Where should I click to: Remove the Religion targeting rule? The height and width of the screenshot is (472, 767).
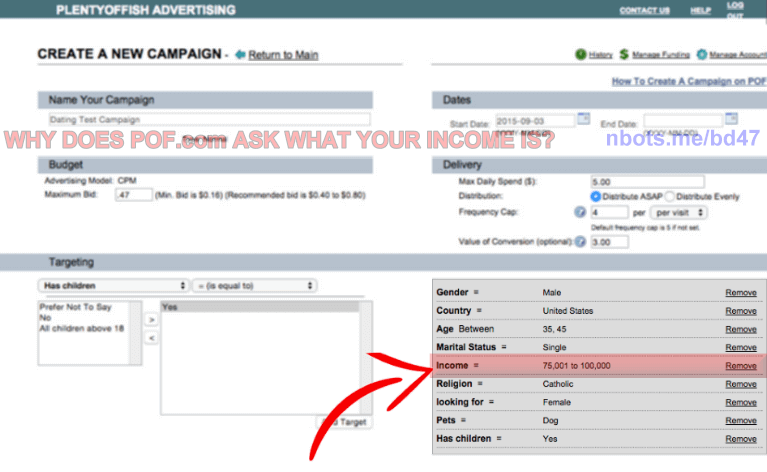click(x=741, y=384)
